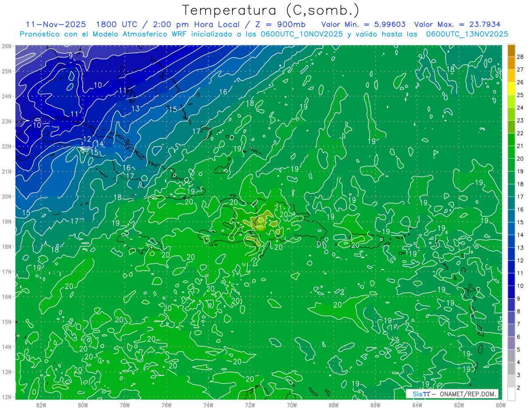Click the purple swatch between 6 and 7

pyautogui.click(x=511, y=330)
